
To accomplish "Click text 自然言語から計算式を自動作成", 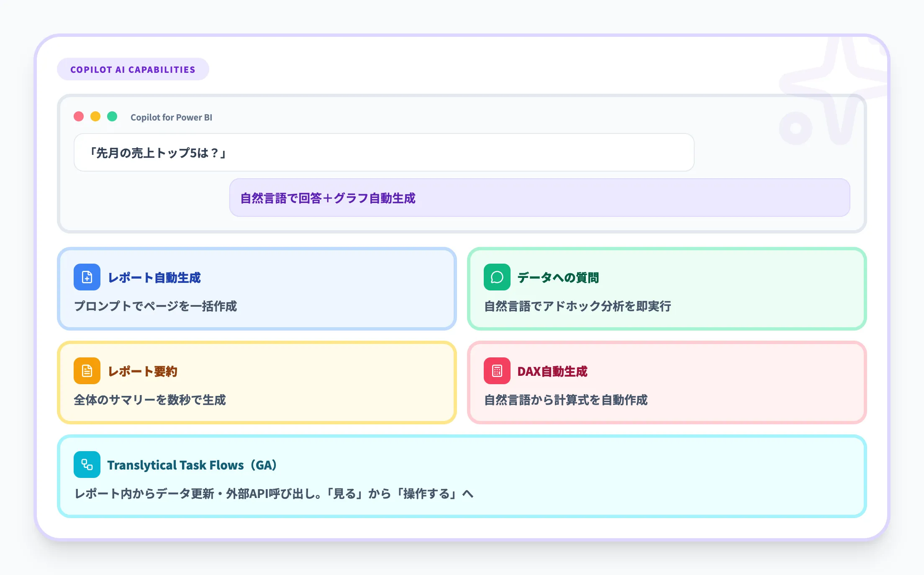I will [566, 400].
